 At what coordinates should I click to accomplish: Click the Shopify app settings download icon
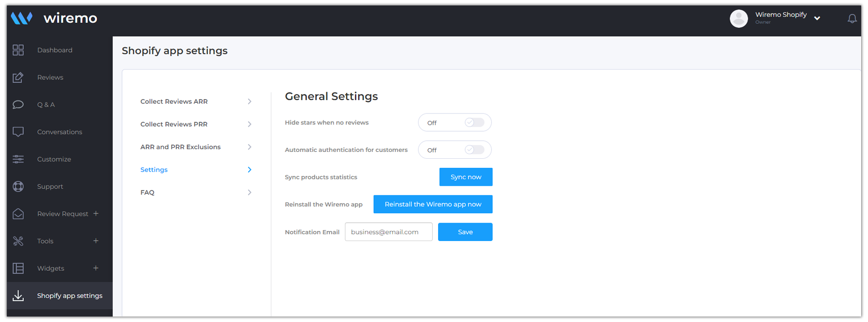[x=18, y=295]
